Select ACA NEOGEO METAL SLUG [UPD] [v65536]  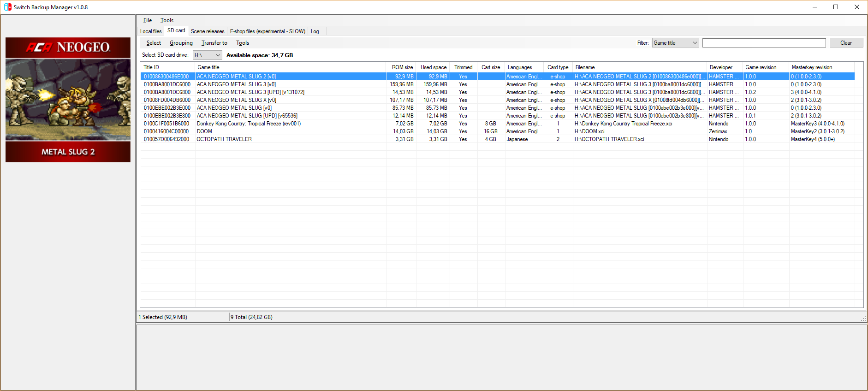click(x=497, y=116)
